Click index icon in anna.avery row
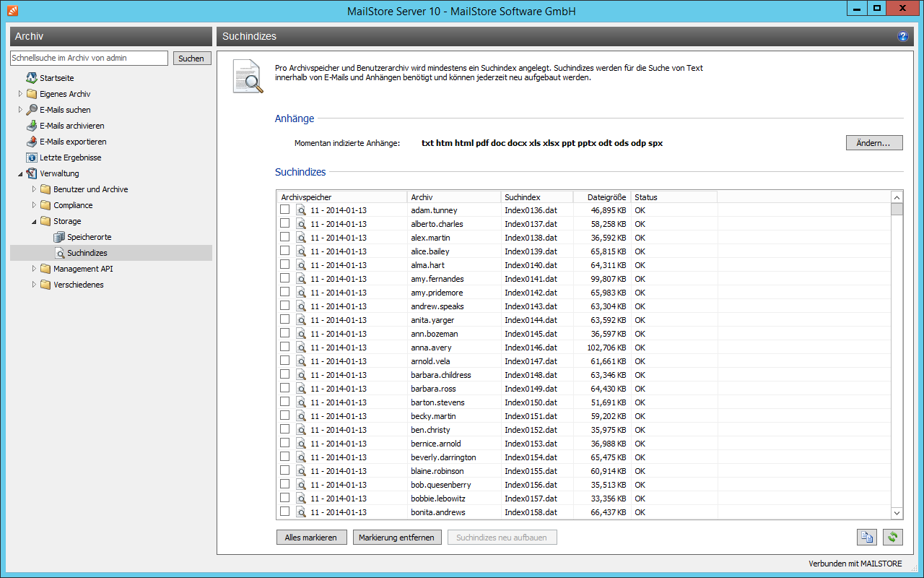 pos(301,348)
